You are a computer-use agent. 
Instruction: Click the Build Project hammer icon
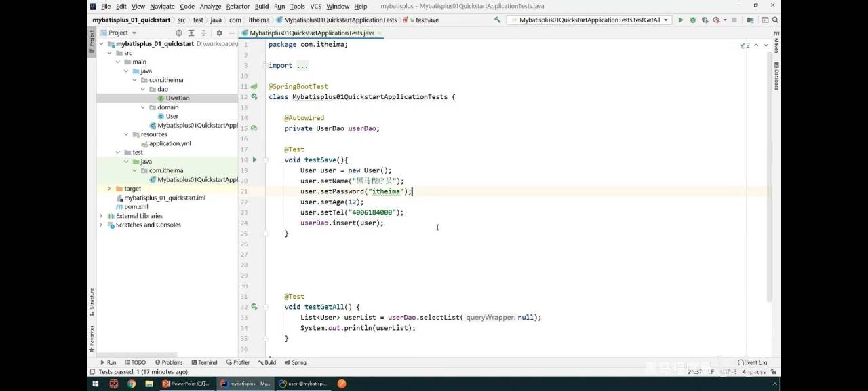tap(497, 20)
